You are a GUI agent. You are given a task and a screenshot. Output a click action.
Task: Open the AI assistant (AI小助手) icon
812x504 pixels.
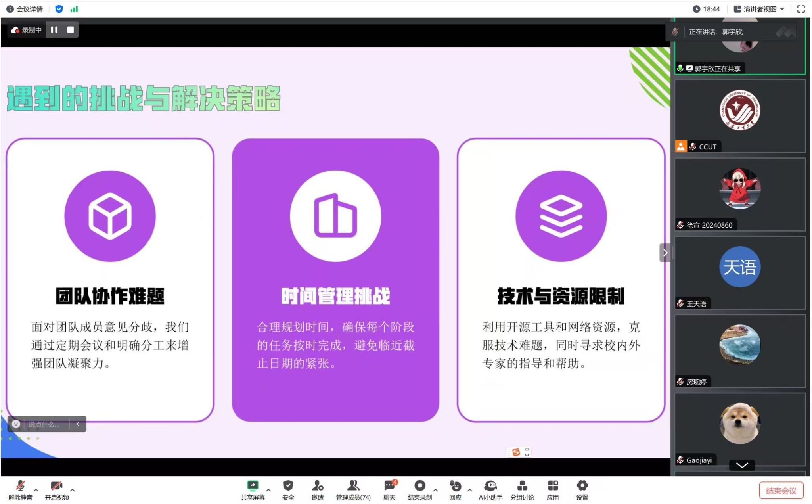point(490,486)
